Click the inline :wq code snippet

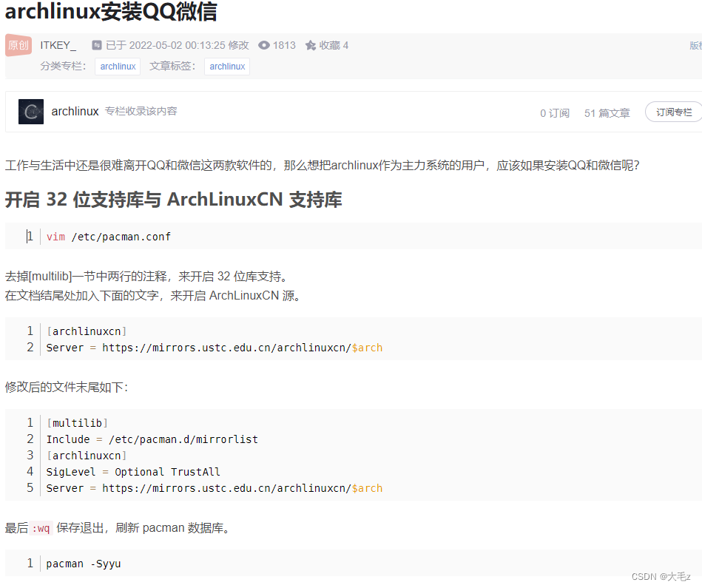pyautogui.click(x=41, y=529)
